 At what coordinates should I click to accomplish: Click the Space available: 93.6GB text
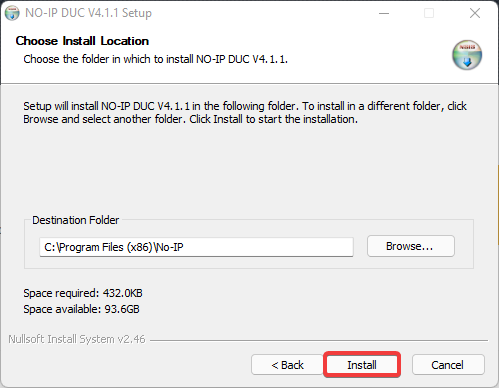click(81, 309)
